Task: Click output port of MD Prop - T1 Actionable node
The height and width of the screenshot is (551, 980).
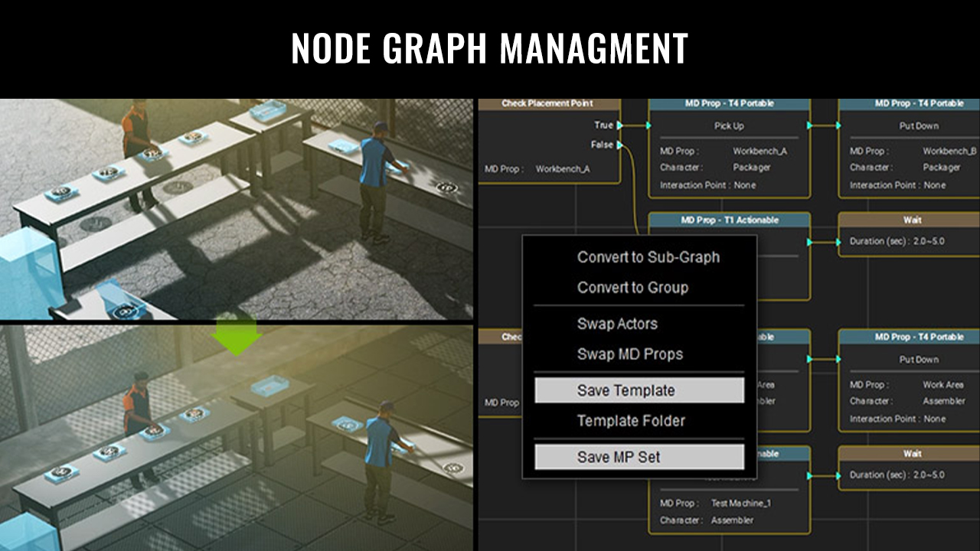Action: 810,242
